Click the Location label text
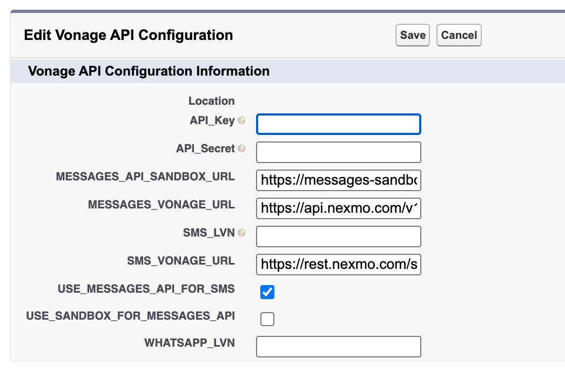This screenshot has width=565, height=392. 212,101
